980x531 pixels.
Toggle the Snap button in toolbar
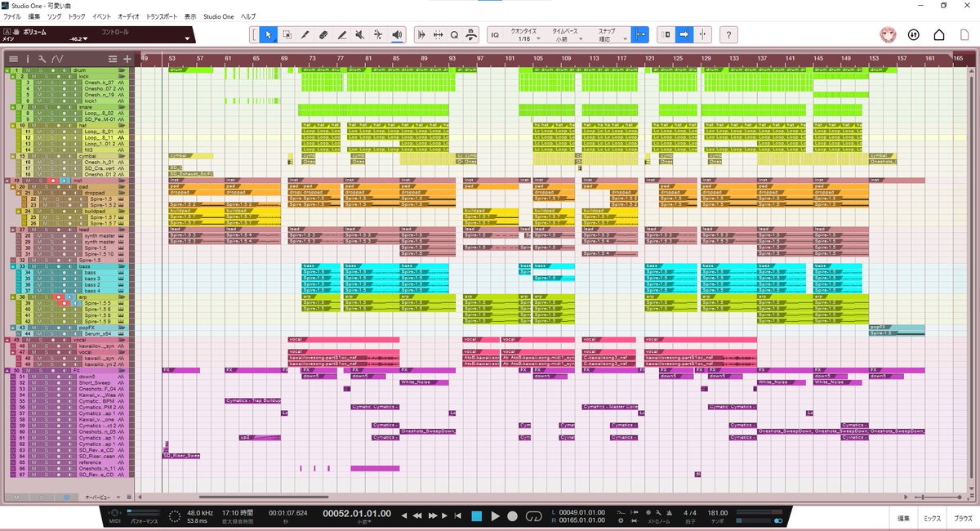[640, 34]
